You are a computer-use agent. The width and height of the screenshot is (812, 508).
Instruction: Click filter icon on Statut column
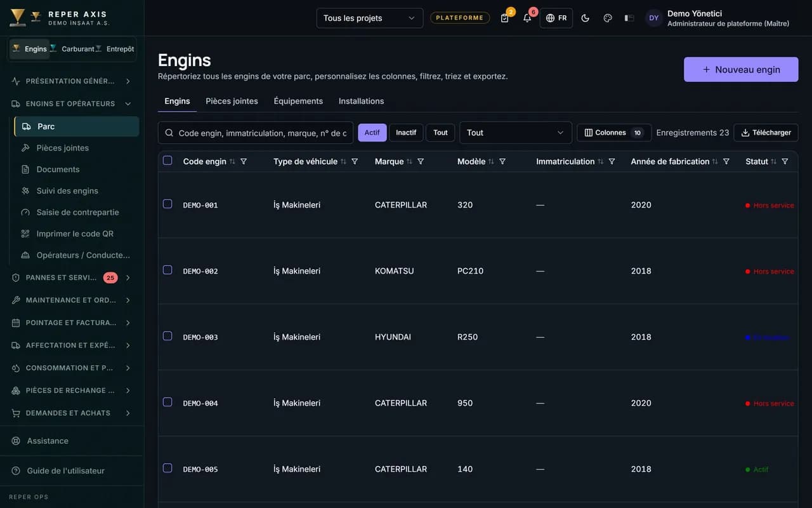click(x=785, y=161)
